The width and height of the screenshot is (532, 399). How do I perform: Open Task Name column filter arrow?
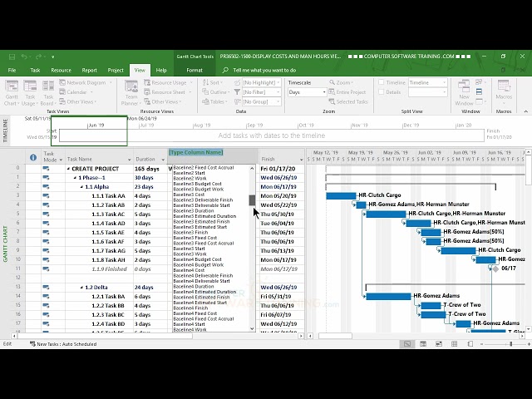point(130,160)
